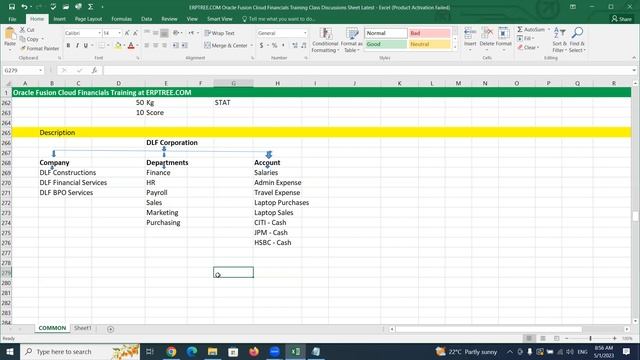This screenshot has width=640, height=360.
Task: Click the Copy icon
Action: tap(23, 39)
